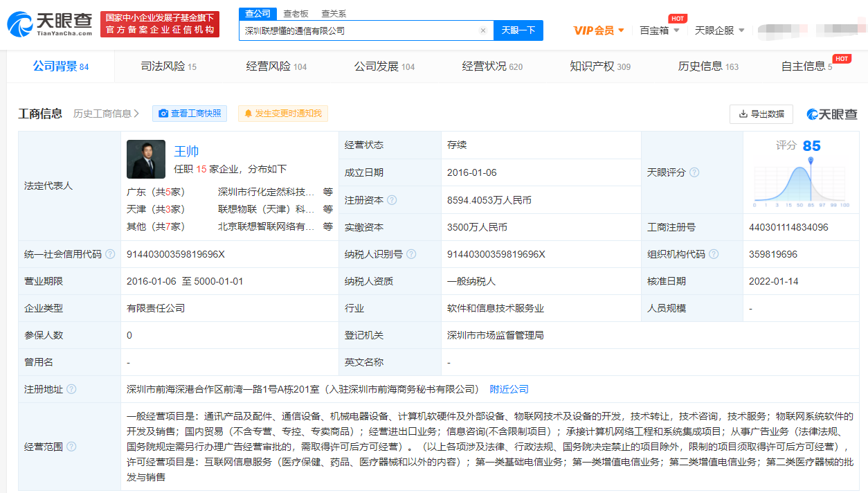Click the 营业期限 end date 5000-01-01
The width and height of the screenshot is (868, 493).
(x=218, y=281)
